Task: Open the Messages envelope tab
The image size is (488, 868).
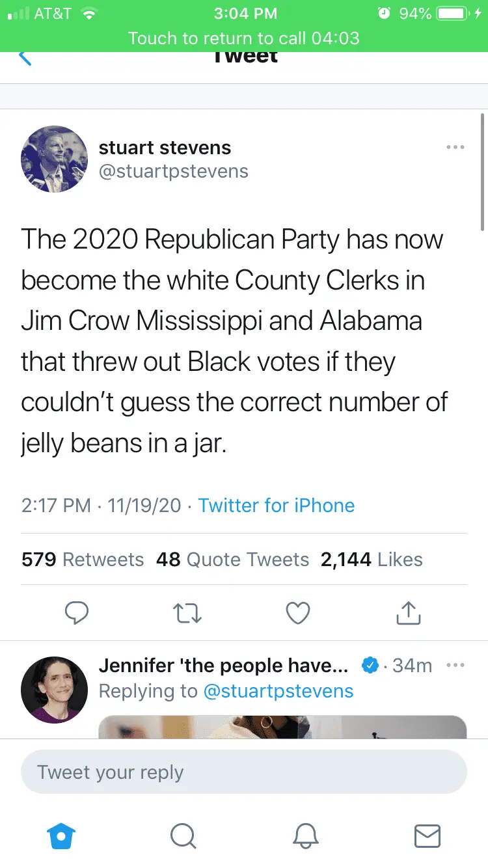Action: click(427, 835)
